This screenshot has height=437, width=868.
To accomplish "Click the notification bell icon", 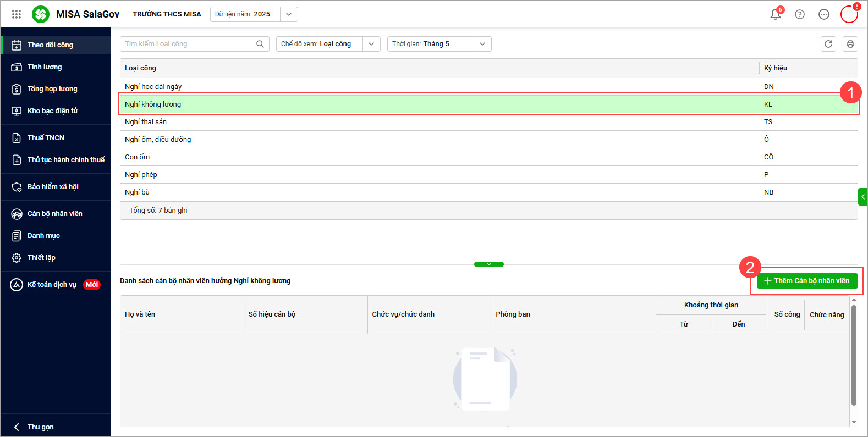I will [776, 14].
